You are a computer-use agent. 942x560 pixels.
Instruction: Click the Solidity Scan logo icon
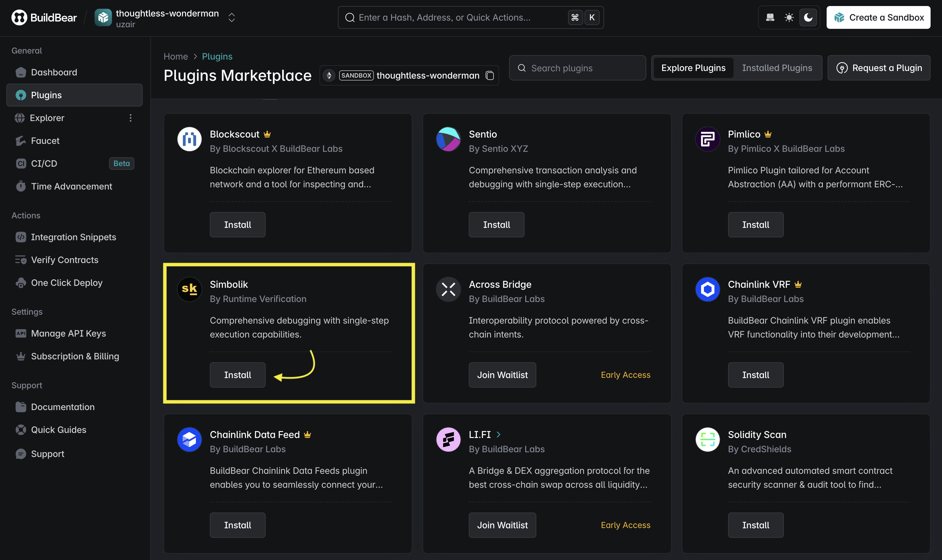708,439
